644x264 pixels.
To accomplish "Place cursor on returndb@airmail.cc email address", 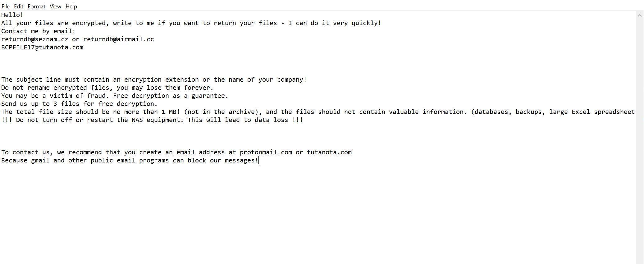I will [x=118, y=39].
